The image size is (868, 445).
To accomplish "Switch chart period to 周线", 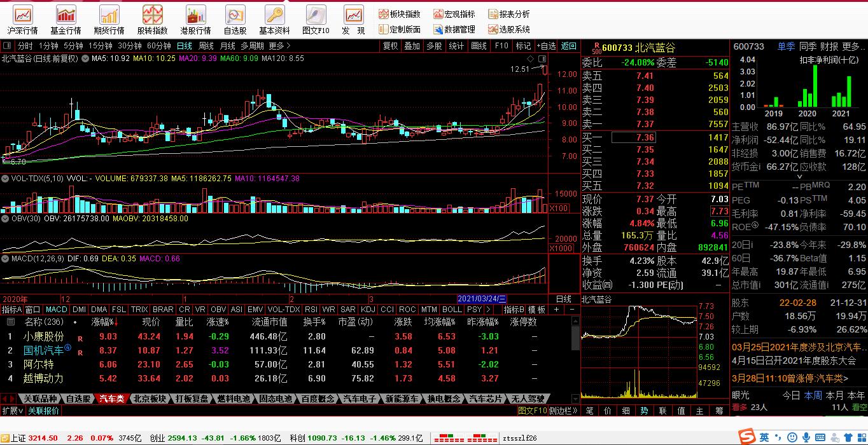I will (x=206, y=46).
